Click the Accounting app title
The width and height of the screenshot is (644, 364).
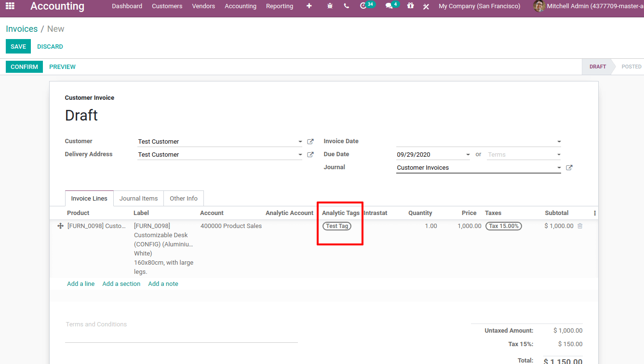click(57, 6)
